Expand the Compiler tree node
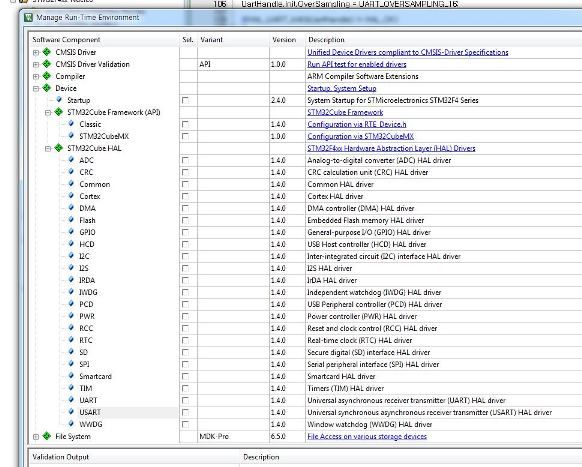582x467 pixels. (x=36, y=77)
